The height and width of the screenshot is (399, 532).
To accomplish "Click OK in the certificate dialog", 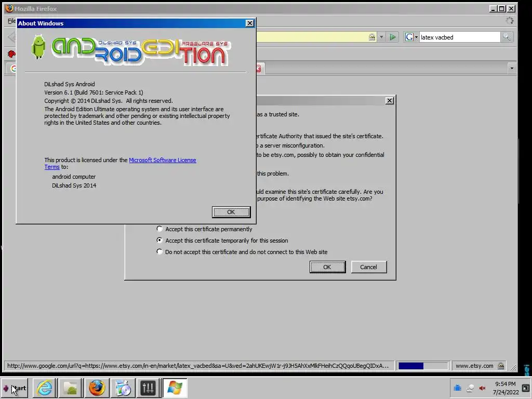I will 327,267.
